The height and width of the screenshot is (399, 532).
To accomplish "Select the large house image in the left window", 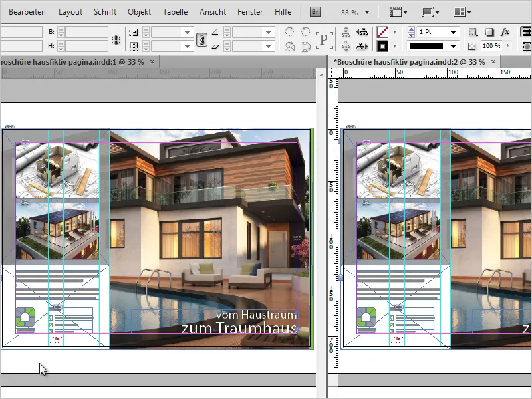I will [209, 239].
